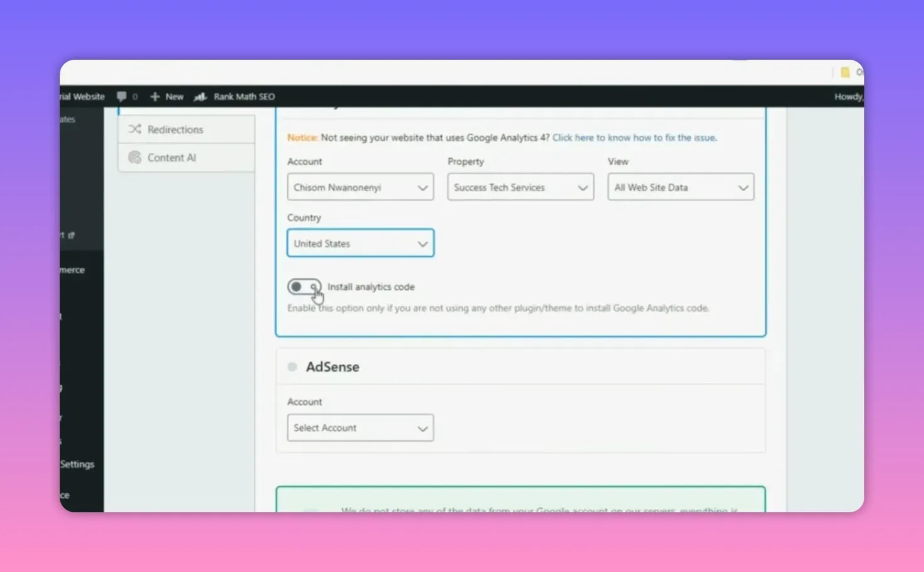This screenshot has width=924, height=572.
Task: Click the Rank Math SEO bar-chart icon
Action: pyautogui.click(x=199, y=97)
